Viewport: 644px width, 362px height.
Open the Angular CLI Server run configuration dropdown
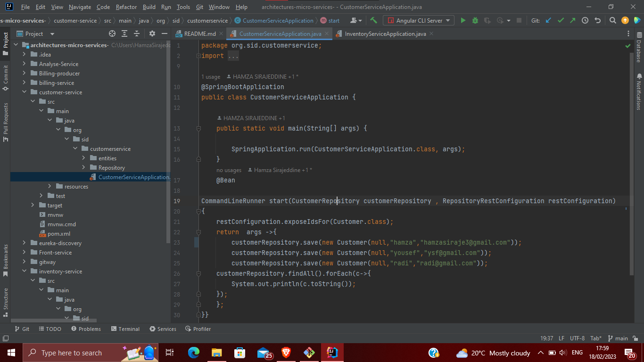click(419, 20)
